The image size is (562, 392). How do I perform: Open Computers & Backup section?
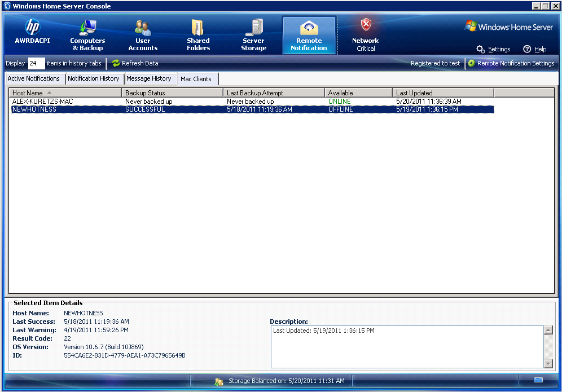(87, 35)
